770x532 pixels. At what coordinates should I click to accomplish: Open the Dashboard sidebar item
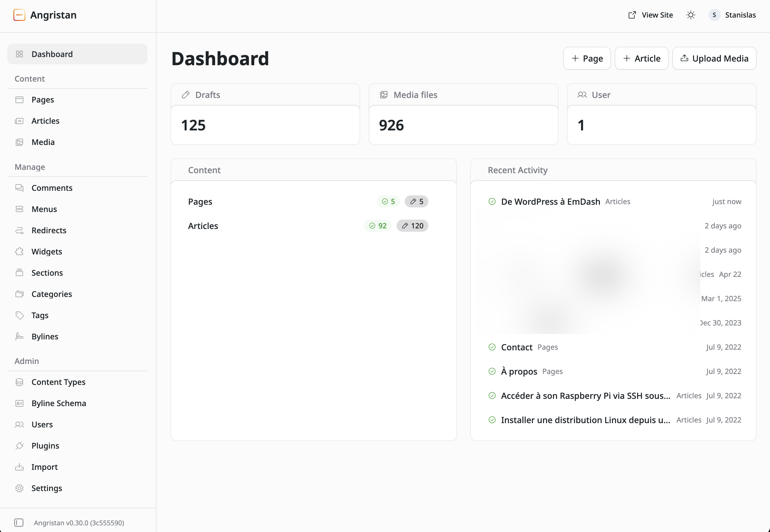click(x=77, y=54)
